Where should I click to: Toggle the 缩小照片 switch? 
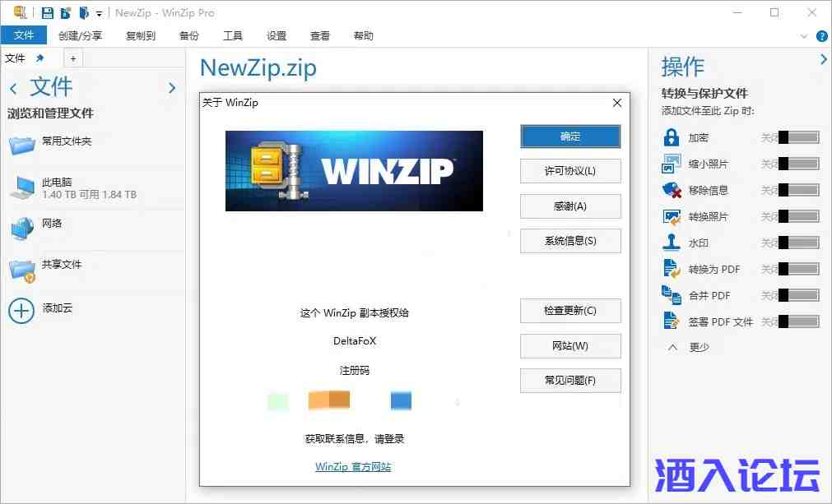pos(799,164)
